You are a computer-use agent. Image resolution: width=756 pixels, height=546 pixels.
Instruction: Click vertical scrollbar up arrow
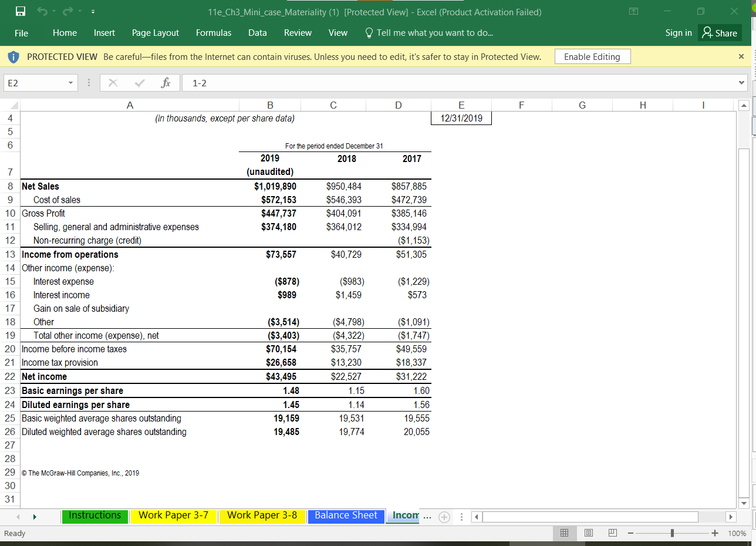click(744, 105)
